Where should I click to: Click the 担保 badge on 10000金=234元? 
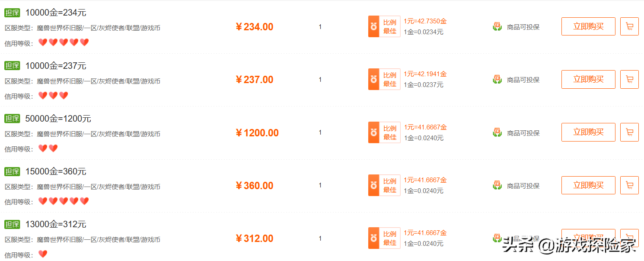coord(12,13)
